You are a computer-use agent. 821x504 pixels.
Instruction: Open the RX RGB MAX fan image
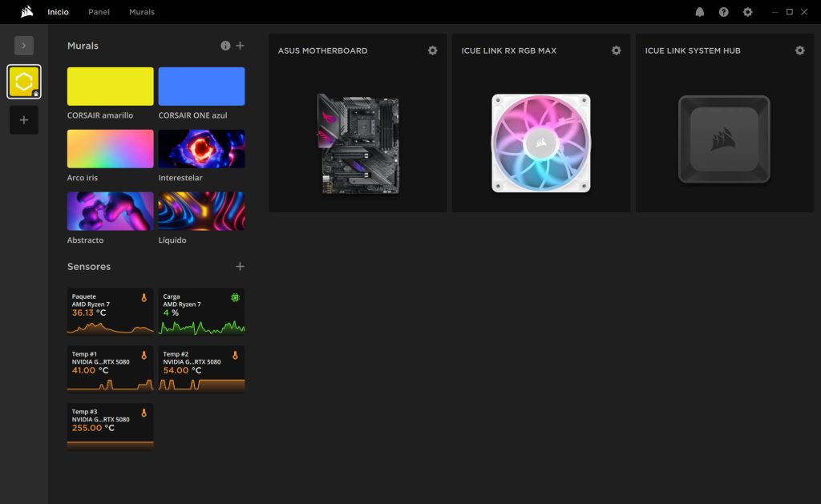[x=541, y=143]
